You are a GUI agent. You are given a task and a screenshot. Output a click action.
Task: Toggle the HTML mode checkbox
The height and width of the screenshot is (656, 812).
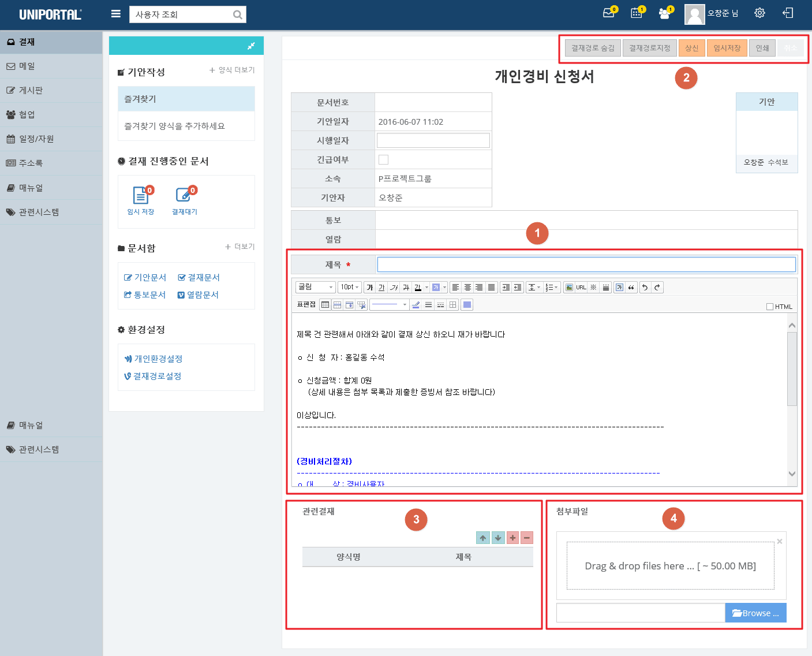point(770,307)
